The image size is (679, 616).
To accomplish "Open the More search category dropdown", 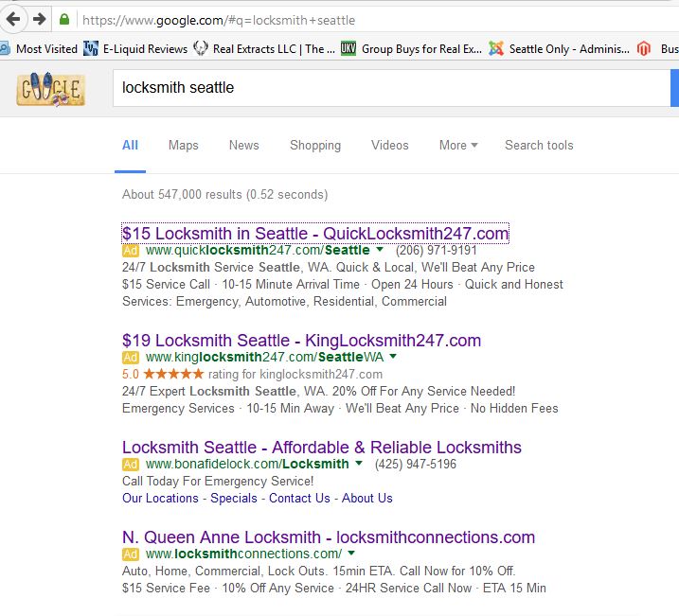I will 458,145.
